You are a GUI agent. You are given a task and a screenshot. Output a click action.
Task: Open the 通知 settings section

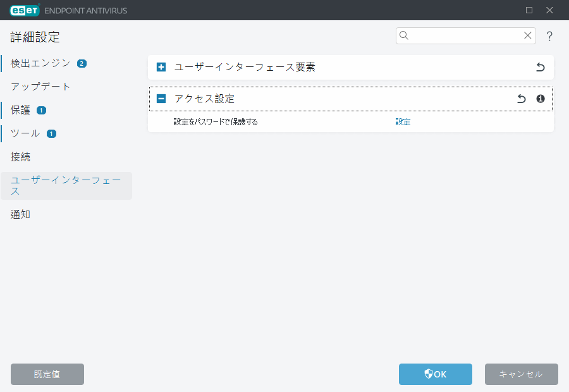[20, 214]
